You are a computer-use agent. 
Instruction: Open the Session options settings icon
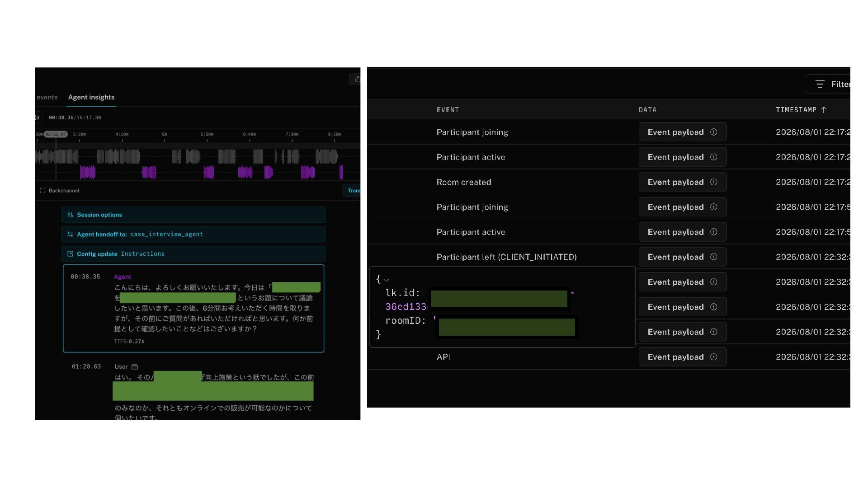coord(70,215)
